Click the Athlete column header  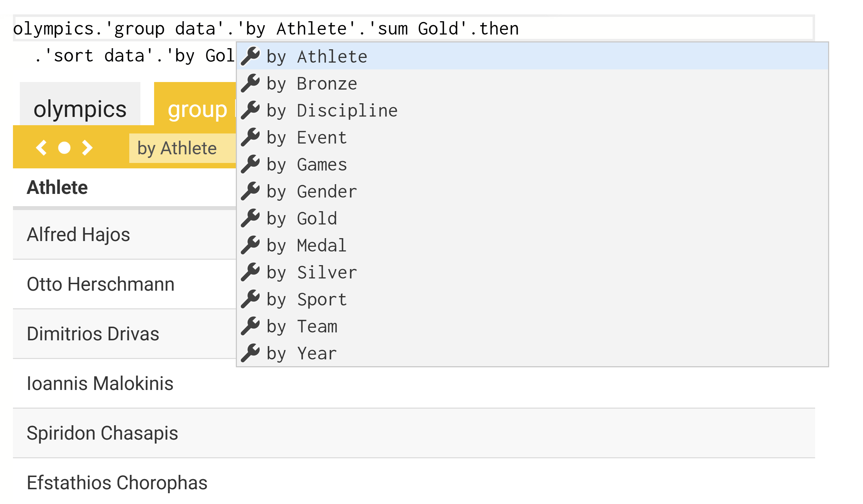57,187
